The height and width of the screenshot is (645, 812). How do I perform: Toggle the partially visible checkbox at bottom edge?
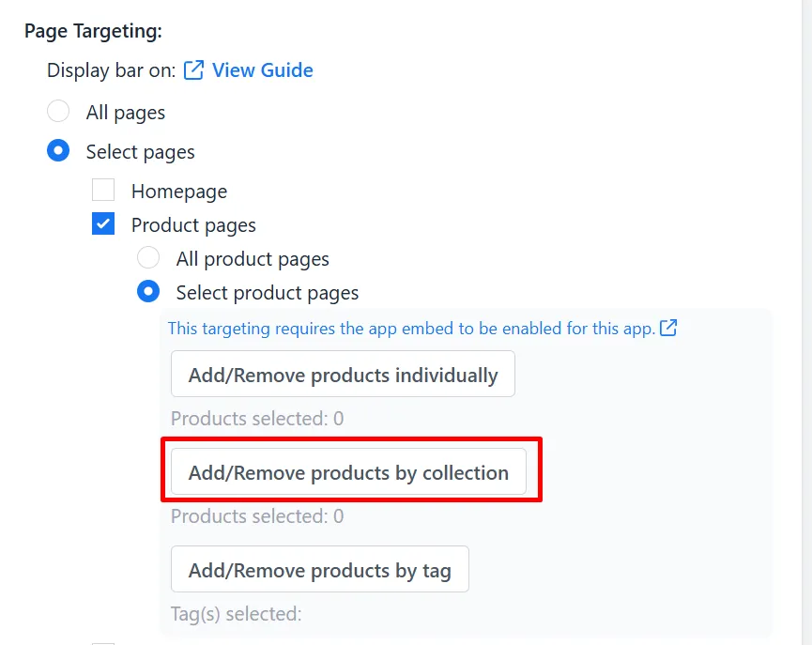pos(103,643)
